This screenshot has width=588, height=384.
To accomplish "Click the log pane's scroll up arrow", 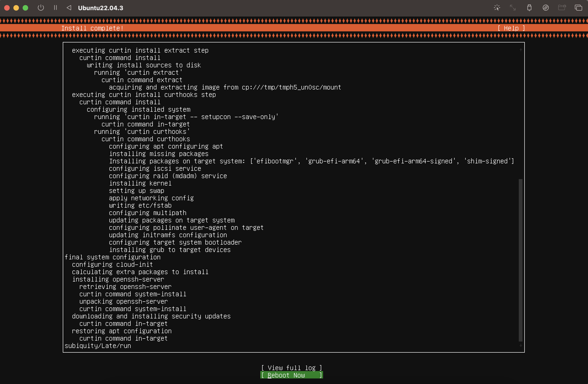I will pyautogui.click(x=521, y=50).
